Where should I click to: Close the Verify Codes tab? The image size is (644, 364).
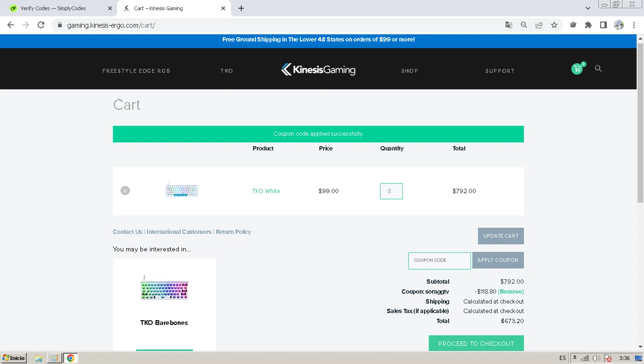[x=110, y=8]
